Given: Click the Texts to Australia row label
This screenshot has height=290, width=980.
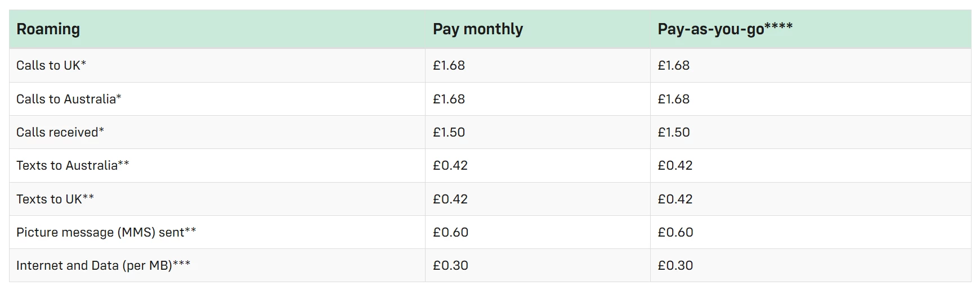Looking at the screenshot, I should (x=73, y=165).
